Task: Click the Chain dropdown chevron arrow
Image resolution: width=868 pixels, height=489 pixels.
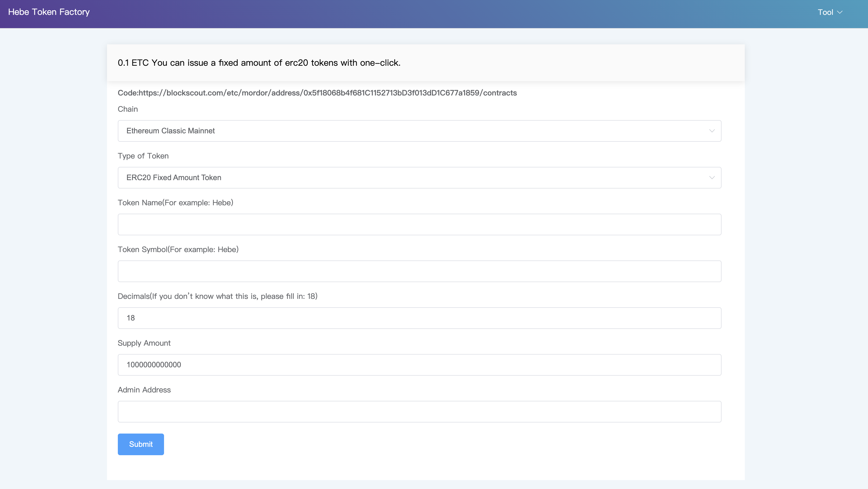Action: tap(712, 131)
